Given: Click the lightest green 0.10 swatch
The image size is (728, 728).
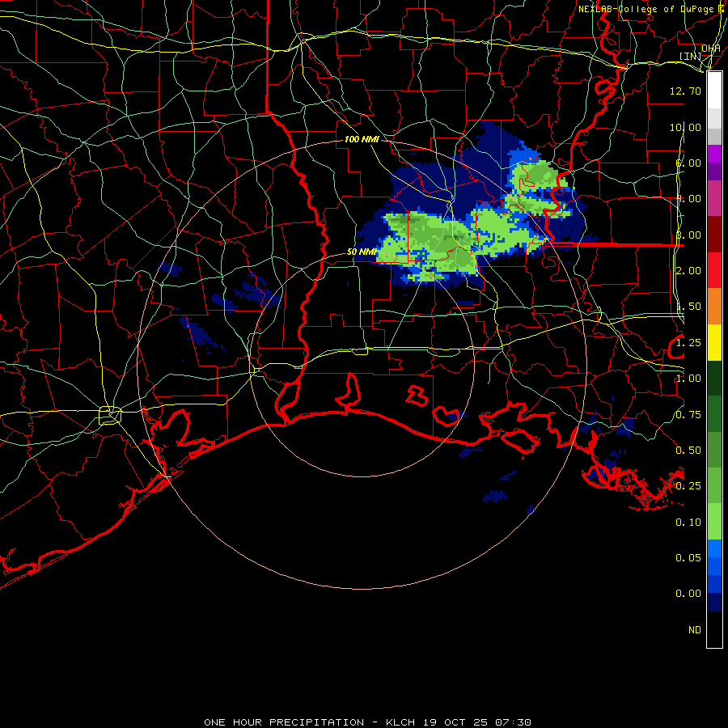Looking at the screenshot, I should 714,522.
